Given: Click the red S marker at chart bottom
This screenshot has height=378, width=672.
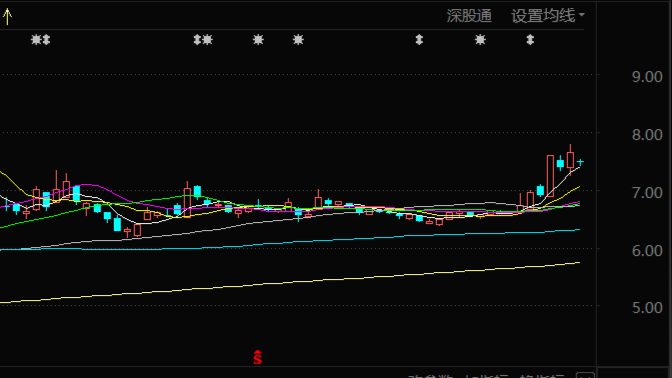Looking at the screenshot, I should click(x=257, y=357).
